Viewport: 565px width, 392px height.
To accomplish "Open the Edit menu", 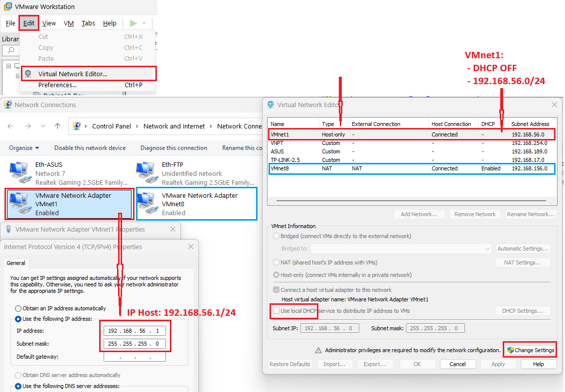I will pos(29,23).
